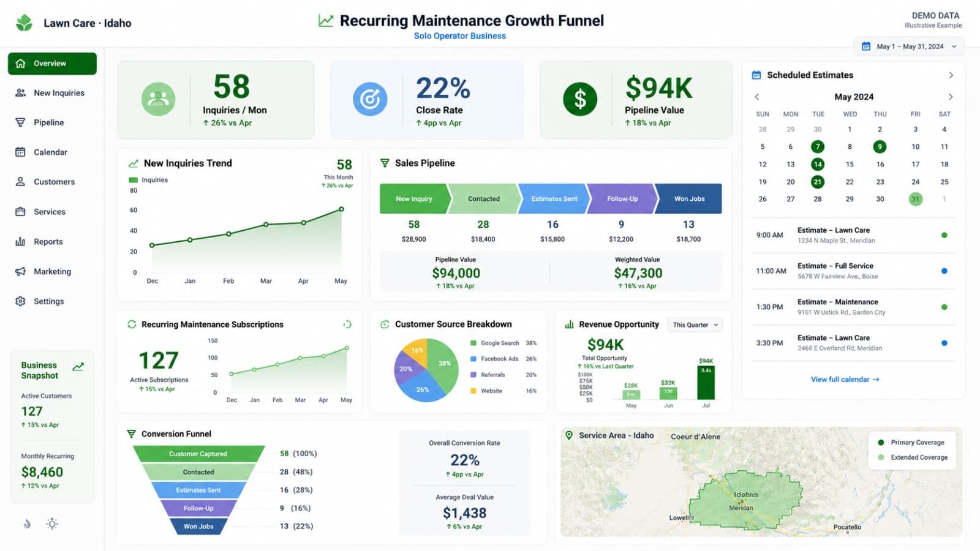Select the Estimates Sent pipeline stage

pyautogui.click(x=554, y=199)
